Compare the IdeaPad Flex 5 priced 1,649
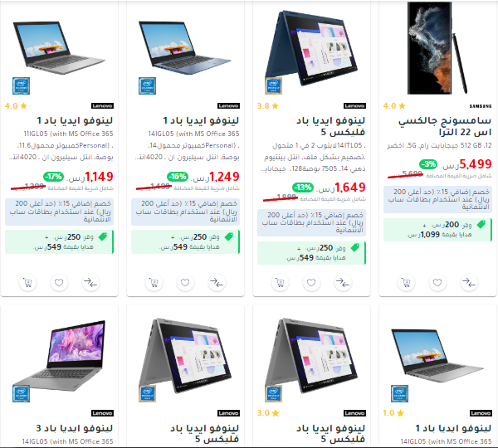The width and height of the screenshot is (498, 448). 343,283
